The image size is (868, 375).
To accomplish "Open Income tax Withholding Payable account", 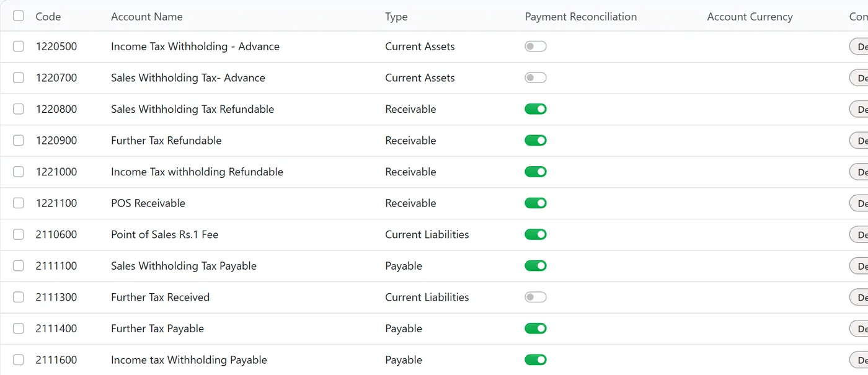I will click(189, 360).
